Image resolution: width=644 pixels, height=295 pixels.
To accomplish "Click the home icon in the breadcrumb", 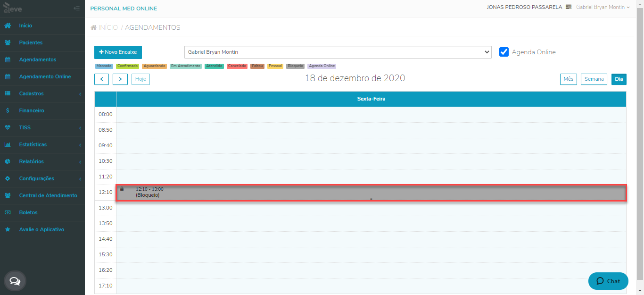I will (x=94, y=27).
